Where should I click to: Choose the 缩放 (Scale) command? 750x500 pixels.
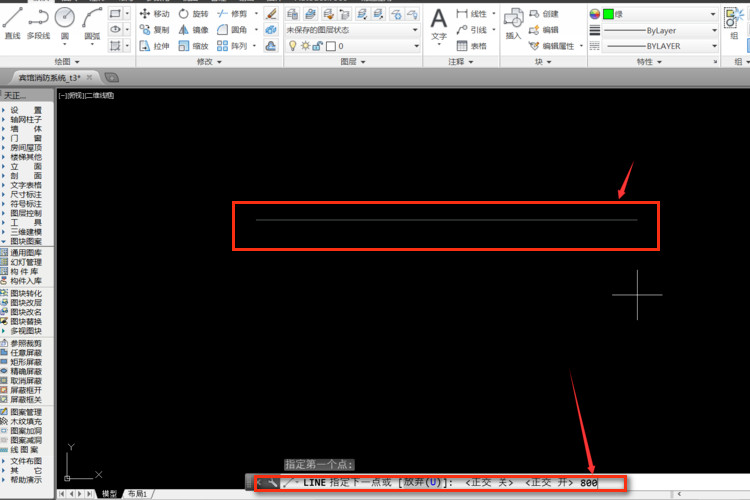tap(193, 46)
